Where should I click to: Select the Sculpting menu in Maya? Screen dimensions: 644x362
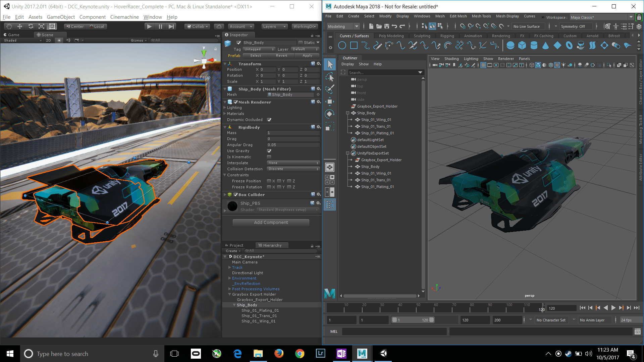tap(421, 36)
